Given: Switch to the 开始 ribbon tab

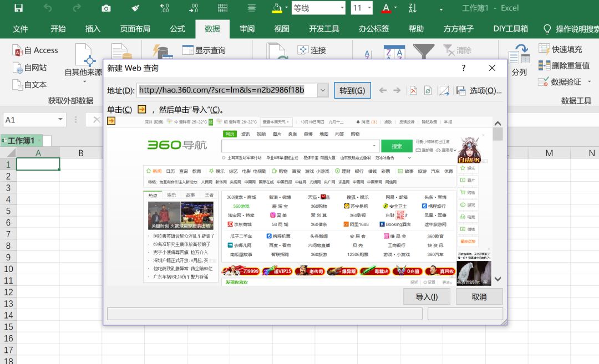Looking at the screenshot, I should click(58, 29).
